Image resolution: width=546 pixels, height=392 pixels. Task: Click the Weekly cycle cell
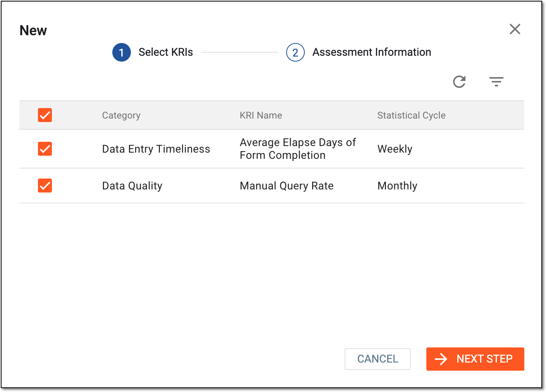[395, 149]
